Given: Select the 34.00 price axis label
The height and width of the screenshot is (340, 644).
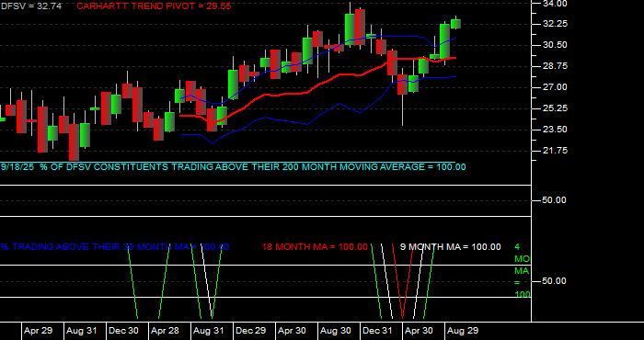Looking at the screenshot, I should 555,4.
